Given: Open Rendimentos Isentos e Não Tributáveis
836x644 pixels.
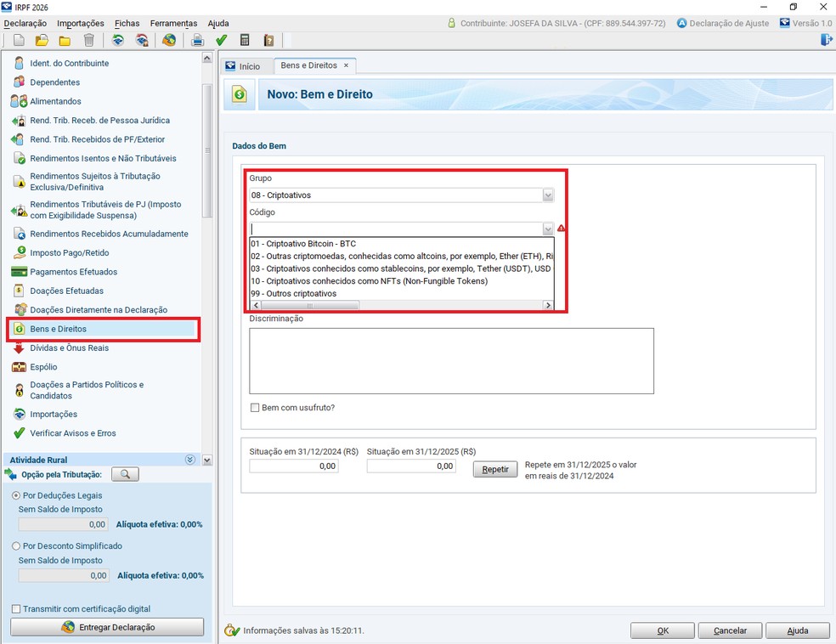Looking at the screenshot, I should (x=103, y=158).
